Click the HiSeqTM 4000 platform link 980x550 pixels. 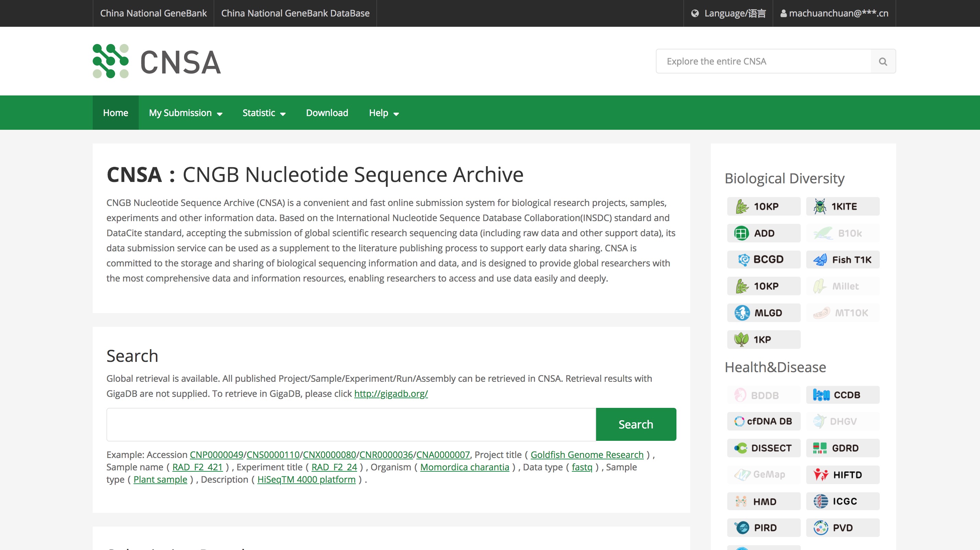tap(307, 480)
